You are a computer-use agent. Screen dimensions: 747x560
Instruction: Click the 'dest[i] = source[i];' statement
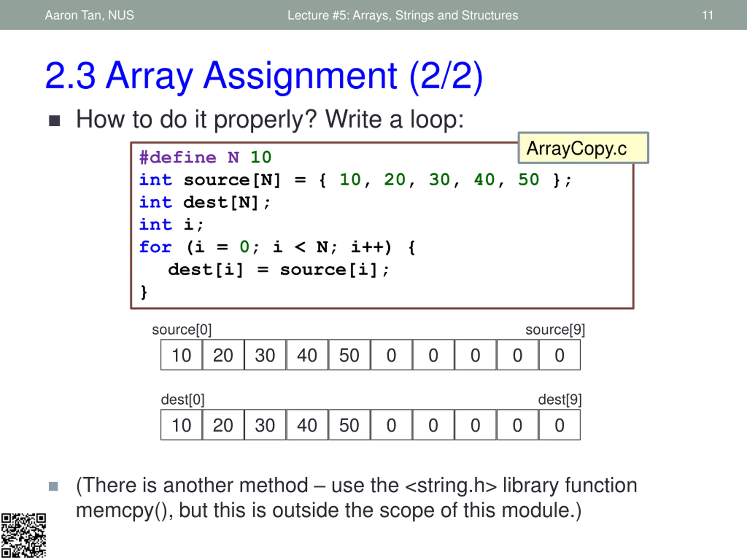coord(279,270)
